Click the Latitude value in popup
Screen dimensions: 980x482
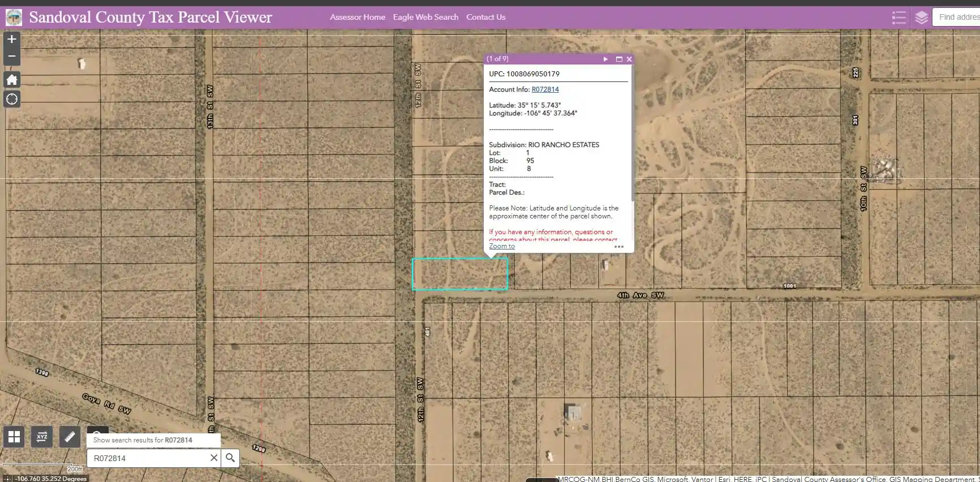(539, 105)
